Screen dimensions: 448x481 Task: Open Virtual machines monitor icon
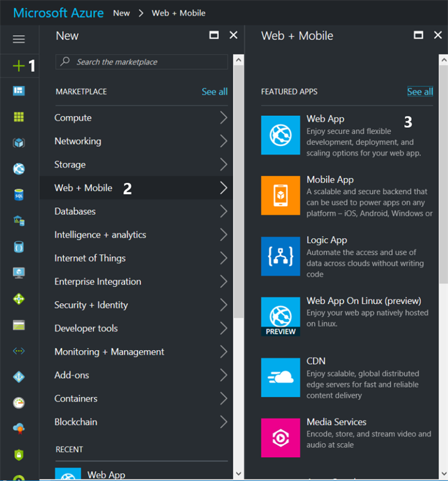point(19,272)
